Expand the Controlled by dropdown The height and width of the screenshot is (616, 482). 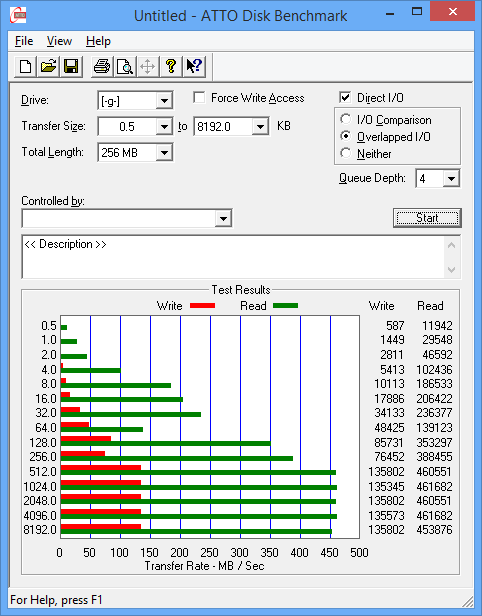coord(223,218)
